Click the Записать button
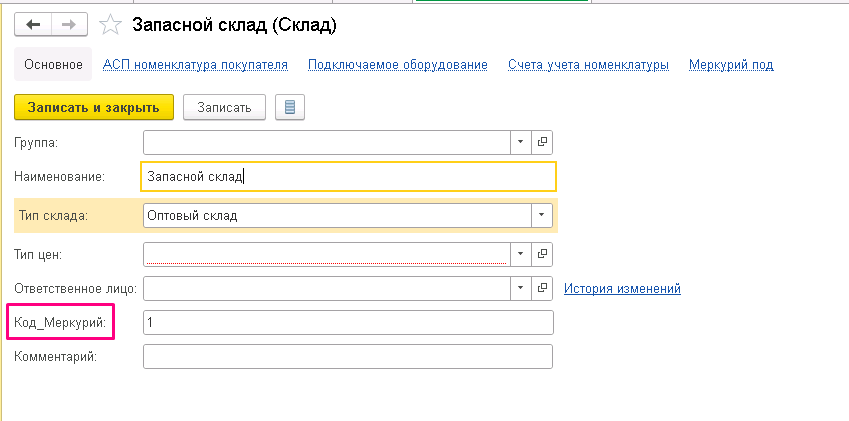The image size is (849, 421). point(224,107)
